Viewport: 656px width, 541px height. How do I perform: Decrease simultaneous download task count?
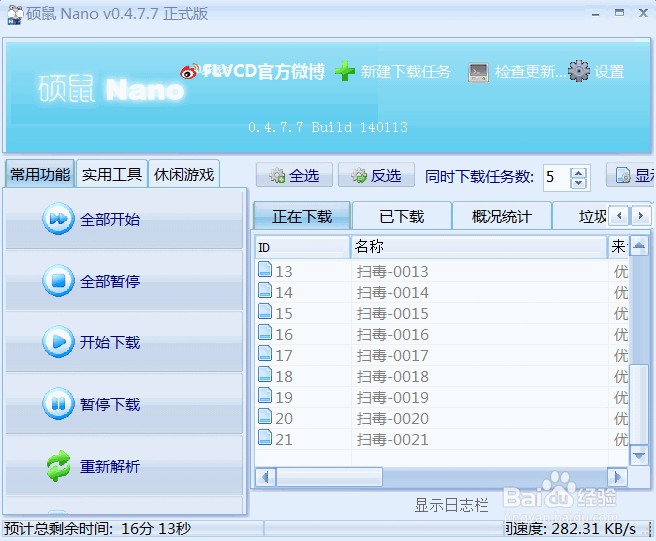579,183
